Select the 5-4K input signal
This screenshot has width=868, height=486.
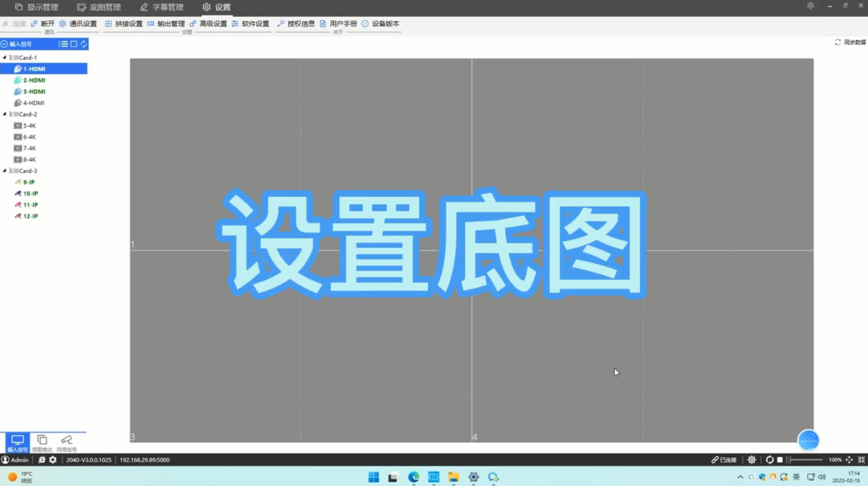[25, 126]
